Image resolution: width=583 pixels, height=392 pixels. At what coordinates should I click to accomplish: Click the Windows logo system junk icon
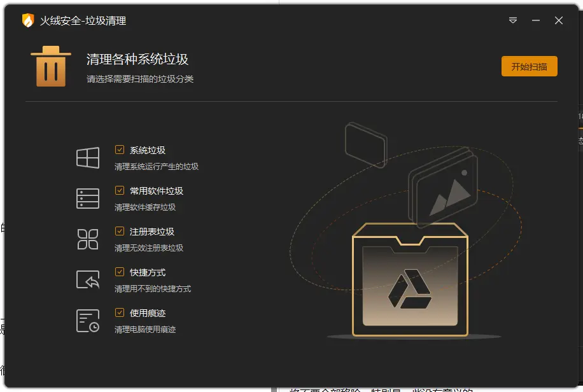pos(88,158)
